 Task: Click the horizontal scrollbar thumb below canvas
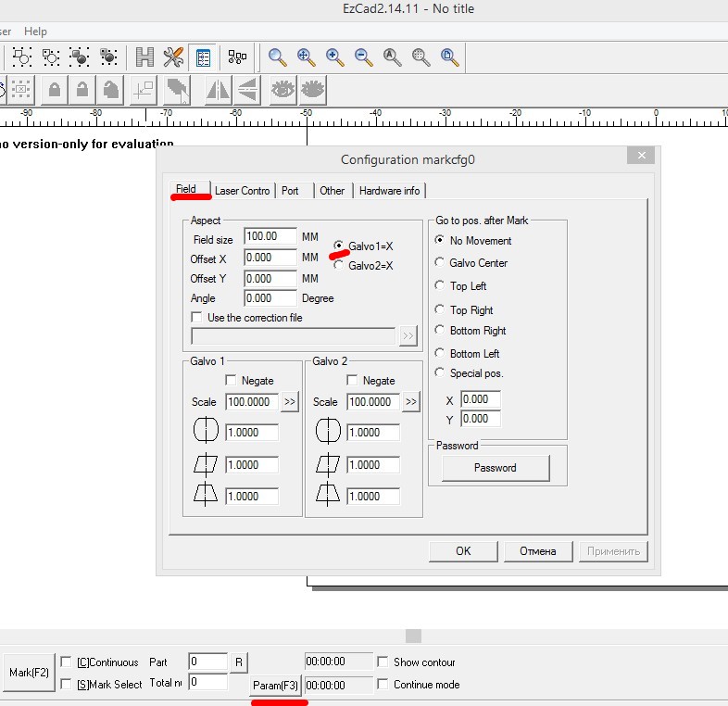pyautogui.click(x=413, y=636)
